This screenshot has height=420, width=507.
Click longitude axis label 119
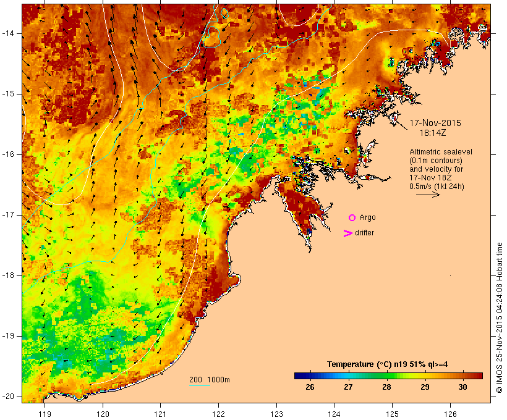tap(45, 414)
